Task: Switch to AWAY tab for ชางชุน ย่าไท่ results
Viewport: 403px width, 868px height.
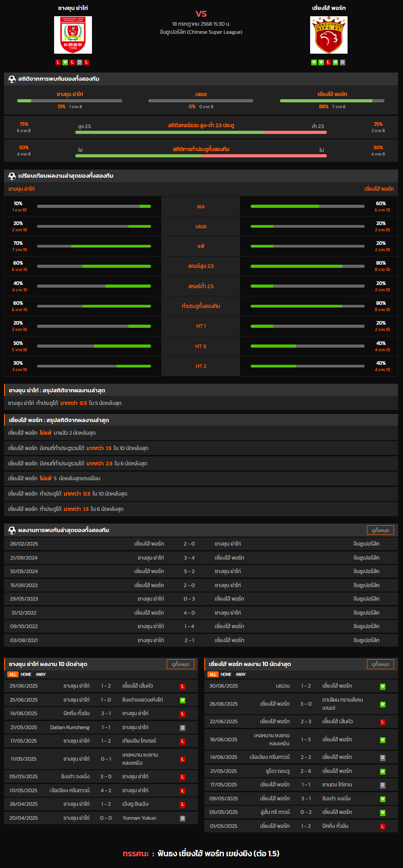Action: pyautogui.click(x=41, y=675)
